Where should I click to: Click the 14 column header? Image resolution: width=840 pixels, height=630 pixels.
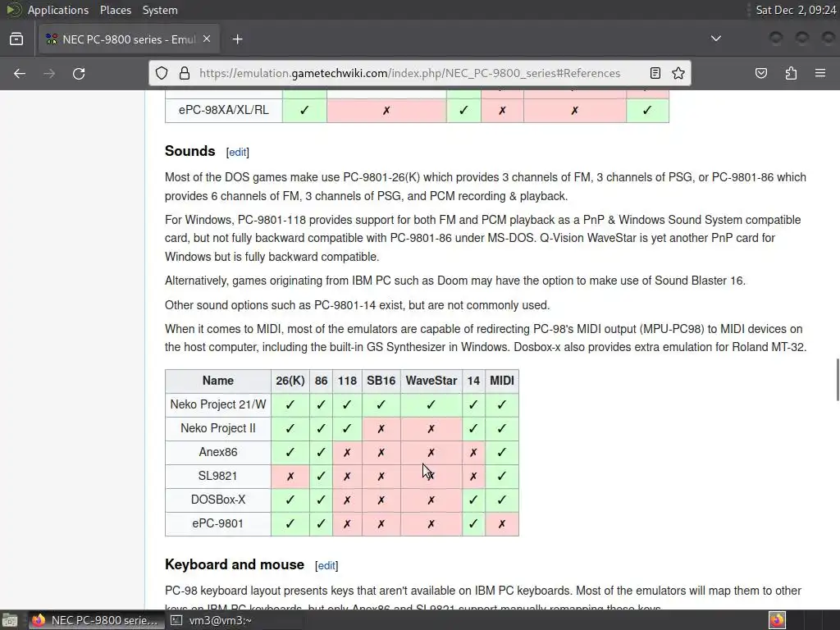click(x=473, y=381)
